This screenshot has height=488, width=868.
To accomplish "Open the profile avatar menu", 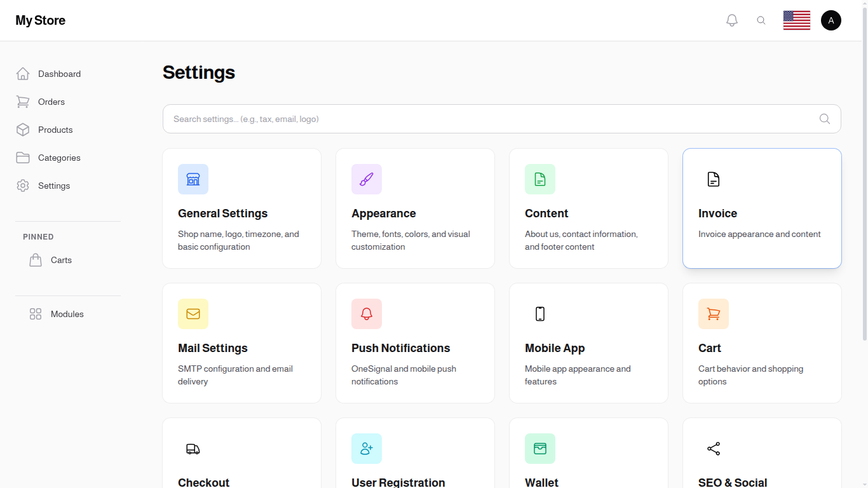I will pyautogui.click(x=831, y=20).
